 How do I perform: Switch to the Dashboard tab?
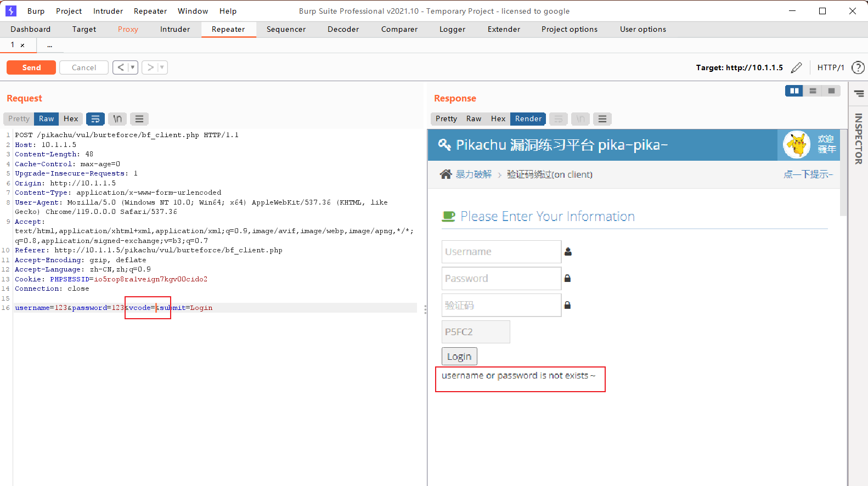click(x=30, y=29)
